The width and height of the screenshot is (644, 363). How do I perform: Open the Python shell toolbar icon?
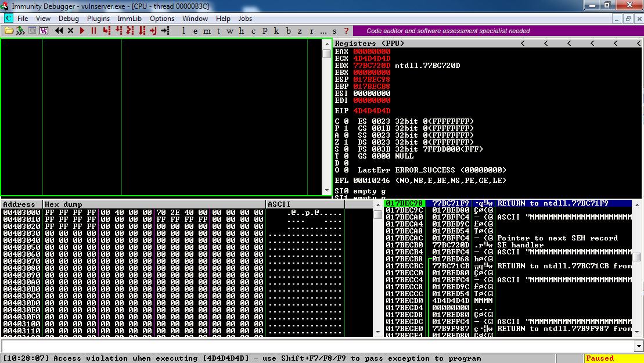[20, 31]
